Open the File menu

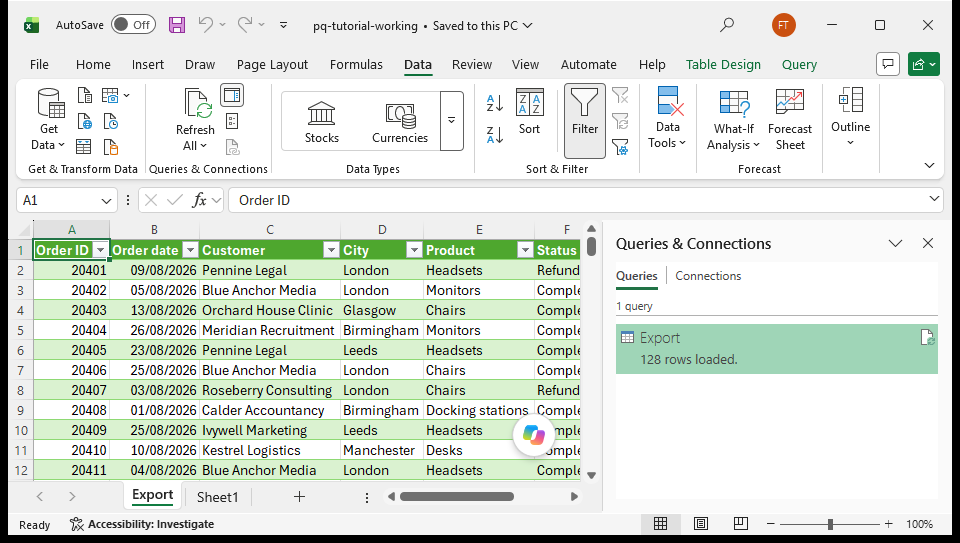[39, 64]
